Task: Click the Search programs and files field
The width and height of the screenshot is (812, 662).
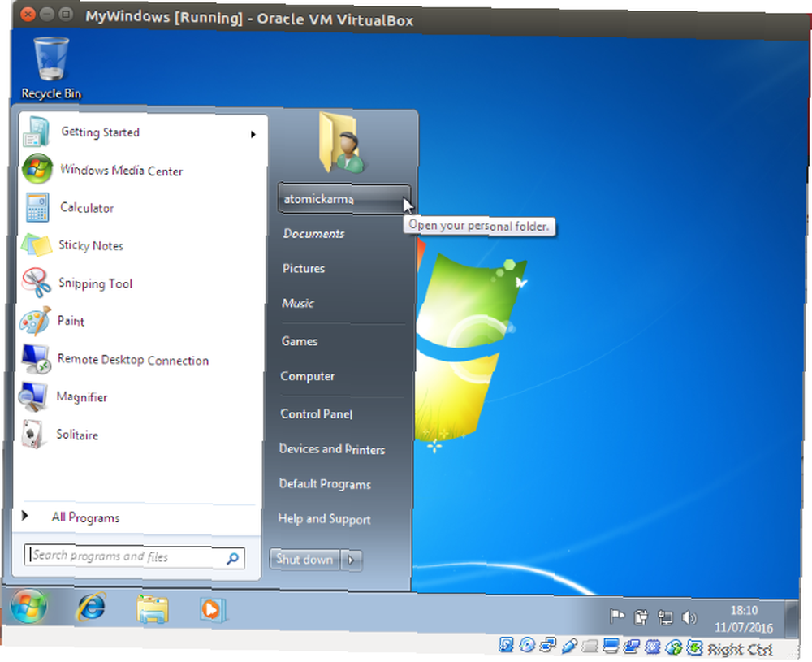Action: tap(134, 557)
